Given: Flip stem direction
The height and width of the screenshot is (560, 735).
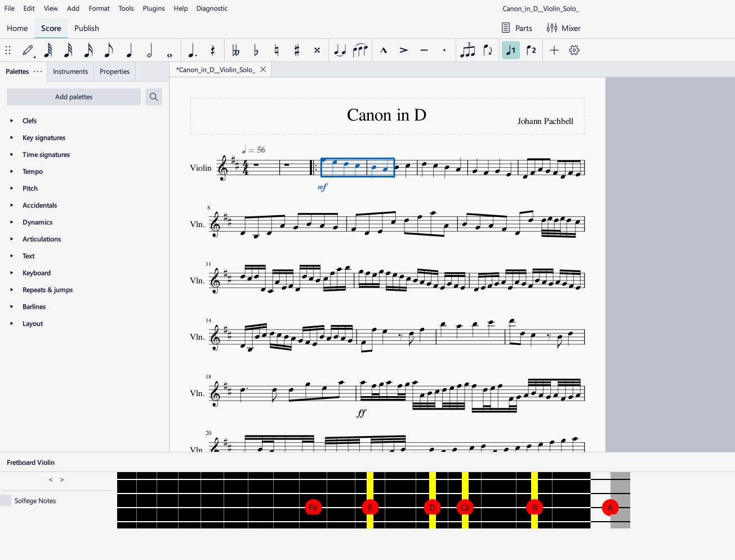Looking at the screenshot, I should [x=488, y=50].
